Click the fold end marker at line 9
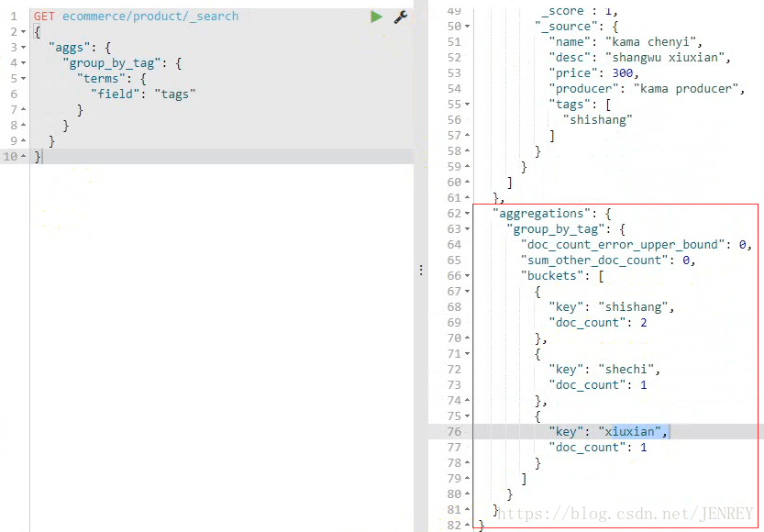 click(24, 140)
